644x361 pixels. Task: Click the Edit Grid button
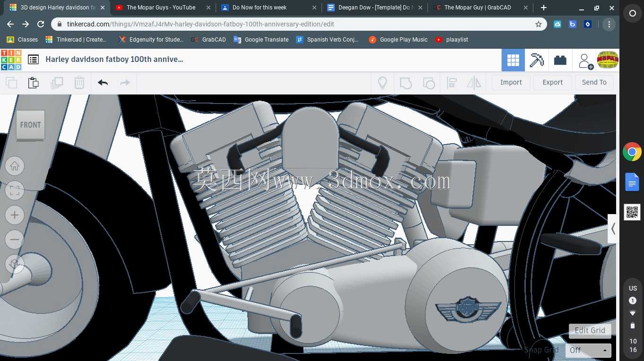[590, 330]
